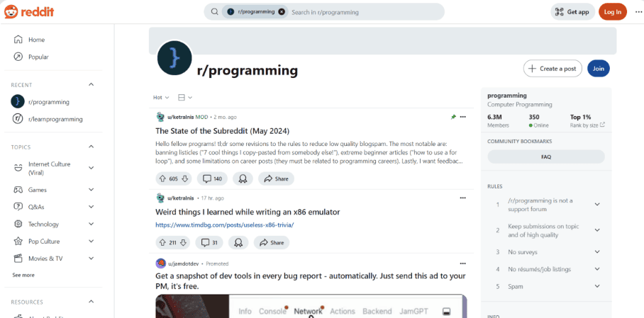Expand the Games topic

91,190
